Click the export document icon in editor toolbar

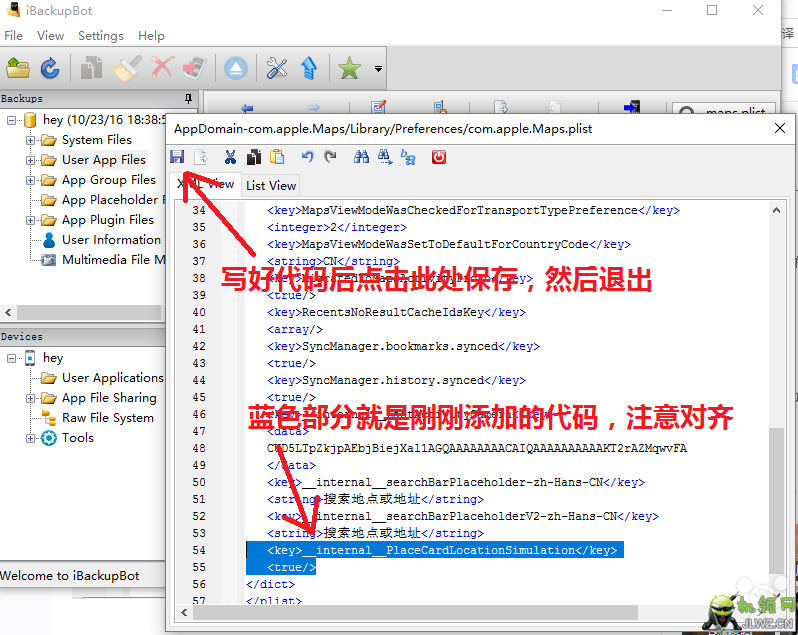[201, 157]
